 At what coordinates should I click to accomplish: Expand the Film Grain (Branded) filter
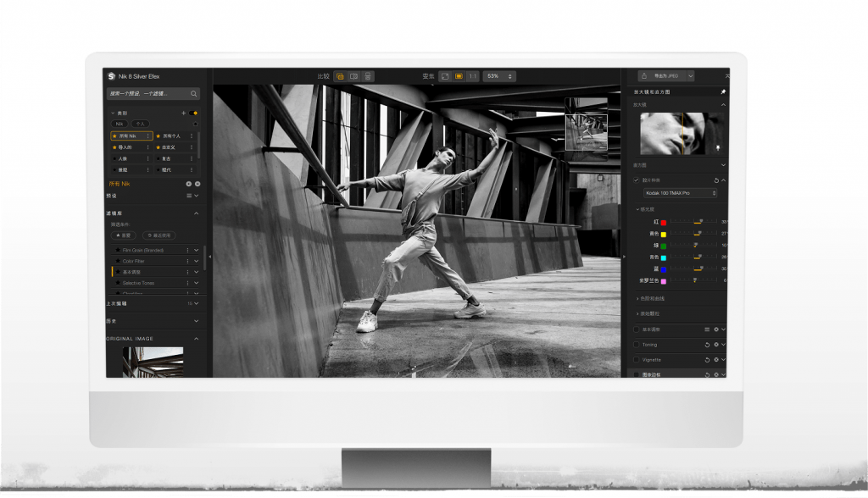[x=196, y=250]
